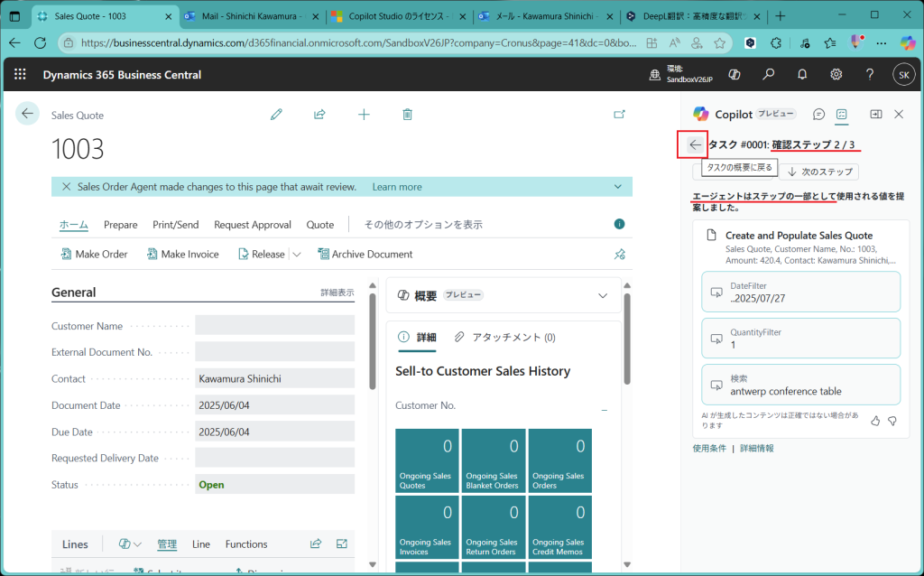Image resolution: width=924 pixels, height=576 pixels.
Task: Click 詳細表示 in the General section
Action: click(x=337, y=293)
